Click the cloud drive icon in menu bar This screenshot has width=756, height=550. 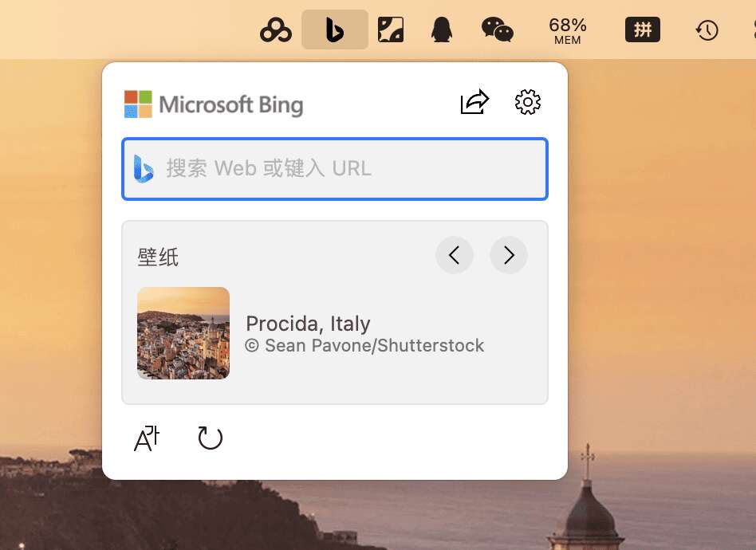(x=275, y=29)
